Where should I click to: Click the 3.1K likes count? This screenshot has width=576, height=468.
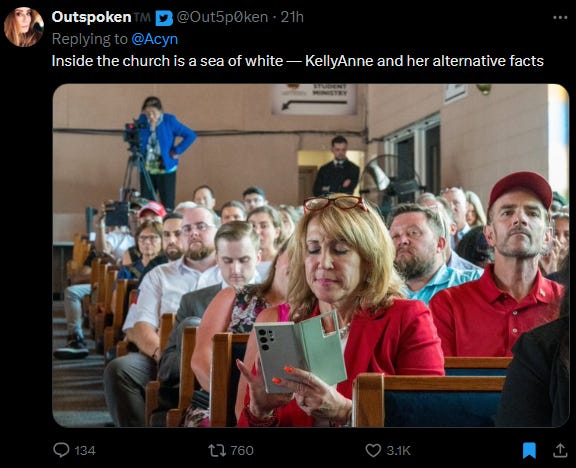pos(398,450)
